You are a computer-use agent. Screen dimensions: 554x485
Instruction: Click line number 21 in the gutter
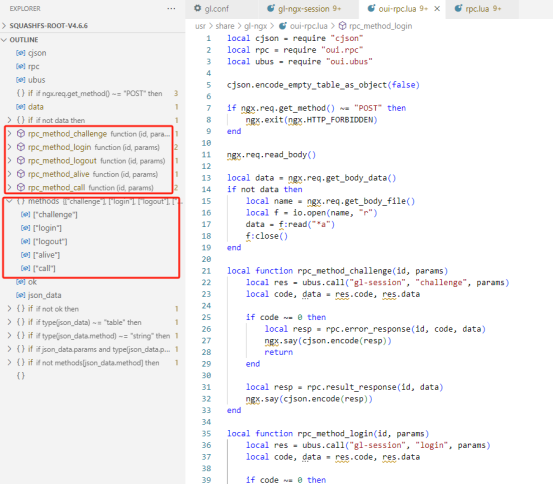206,271
